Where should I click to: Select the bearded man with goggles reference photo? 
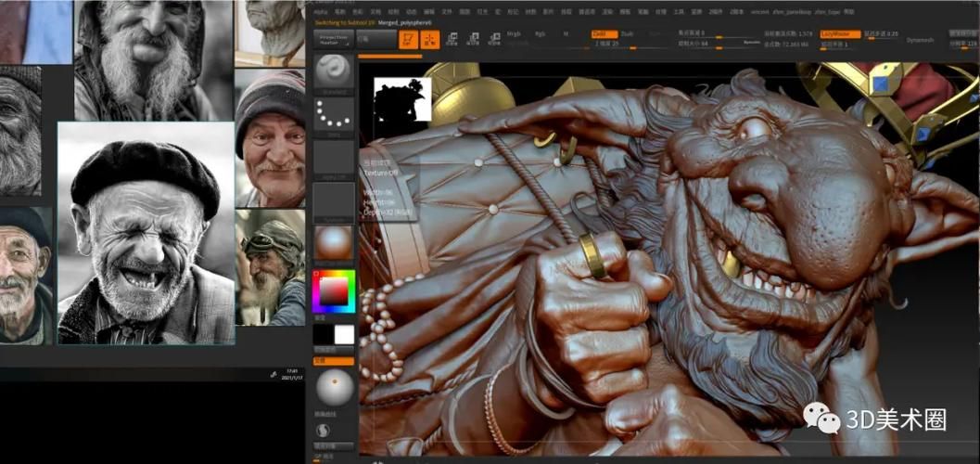point(270,267)
